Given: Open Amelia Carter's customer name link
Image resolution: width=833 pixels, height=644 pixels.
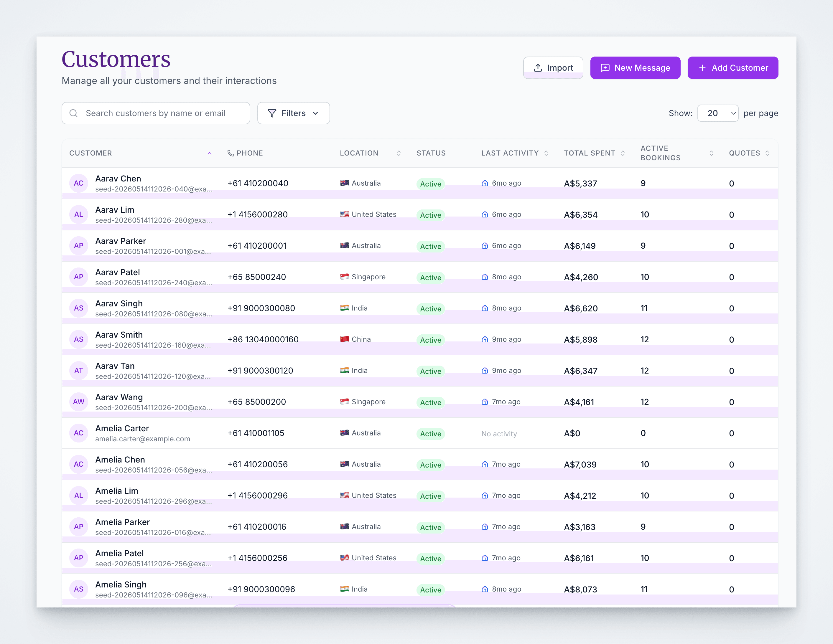Looking at the screenshot, I should pos(122,428).
